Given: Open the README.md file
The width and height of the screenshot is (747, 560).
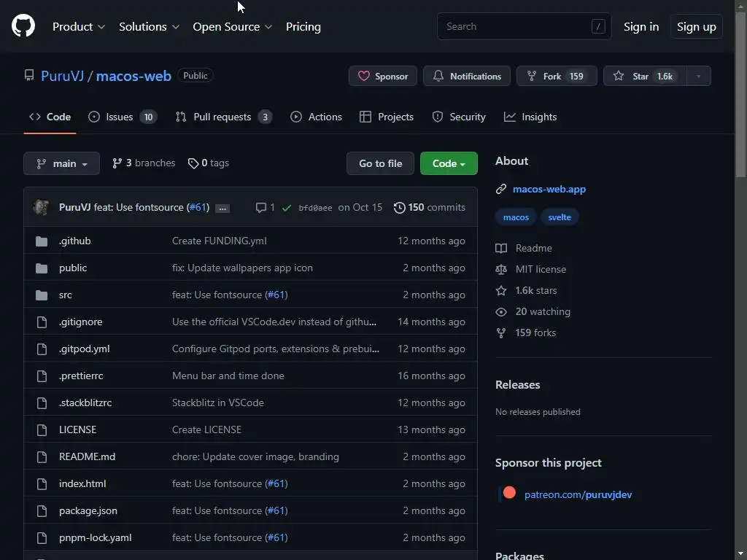Looking at the screenshot, I should click(88, 456).
